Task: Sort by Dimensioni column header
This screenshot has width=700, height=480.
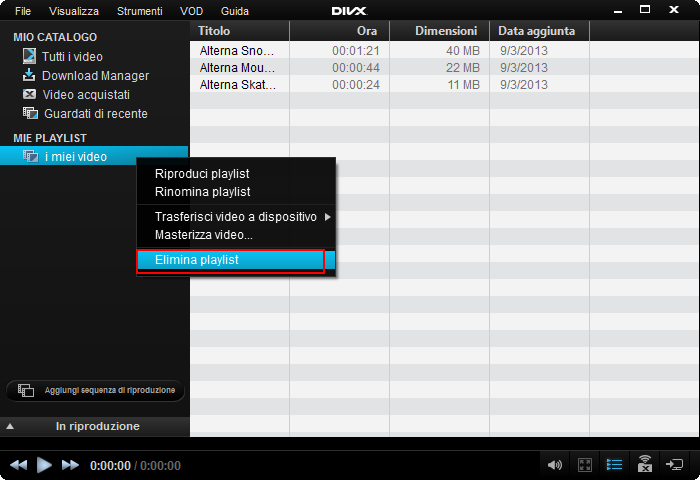Action: tap(440, 31)
